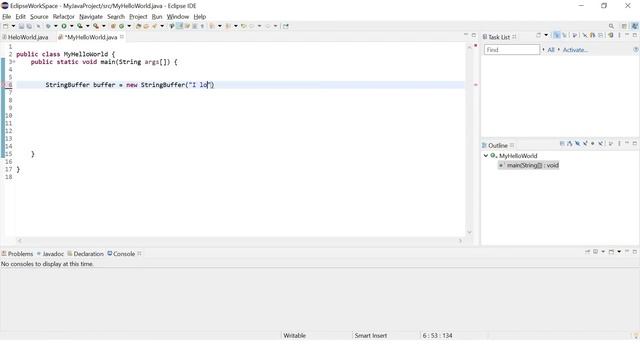Switch to the Declaration tab
Screen dimensions: 640x360
pos(86,254)
